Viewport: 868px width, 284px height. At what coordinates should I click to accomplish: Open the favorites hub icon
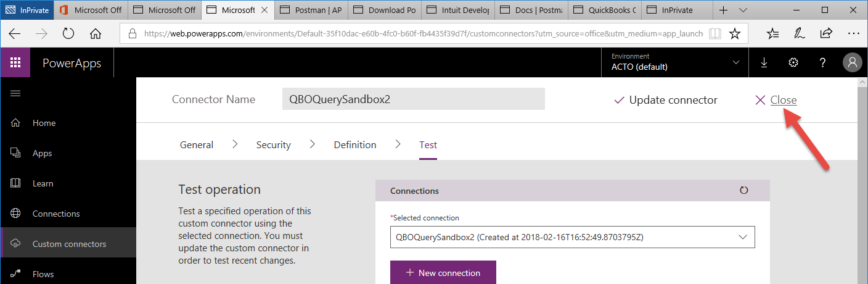coord(772,34)
